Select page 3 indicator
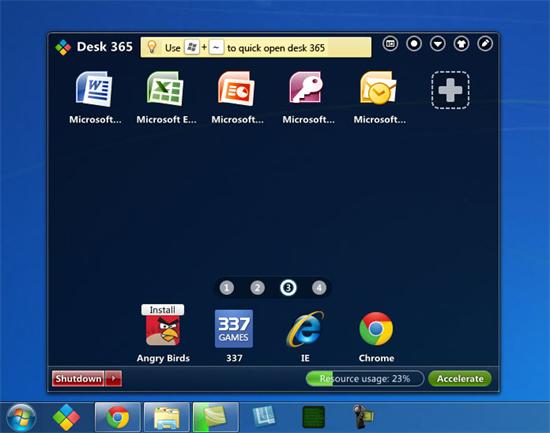 click(x=288, y=288)
